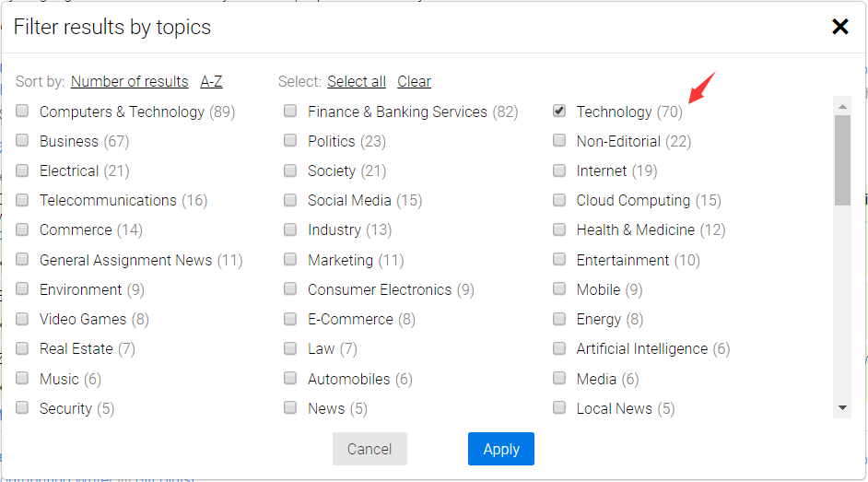Click the Select all link
Image resolution: width=868 pixels, height=482 pixels.
(356, 81)
